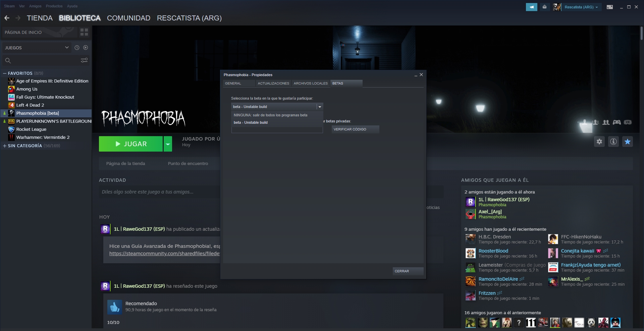Click the Rocket League game icon
The image size is (644, 331).
[11, 129]
